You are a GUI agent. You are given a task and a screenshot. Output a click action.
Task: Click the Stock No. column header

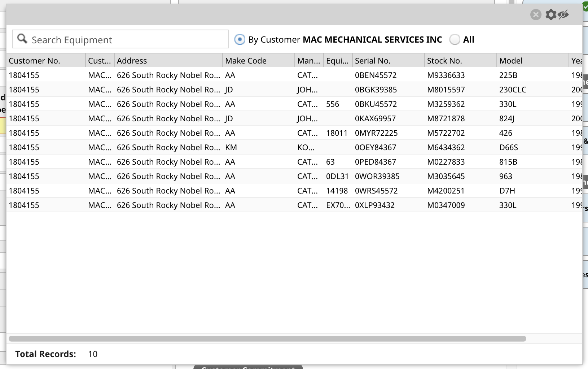coord(461,61)
